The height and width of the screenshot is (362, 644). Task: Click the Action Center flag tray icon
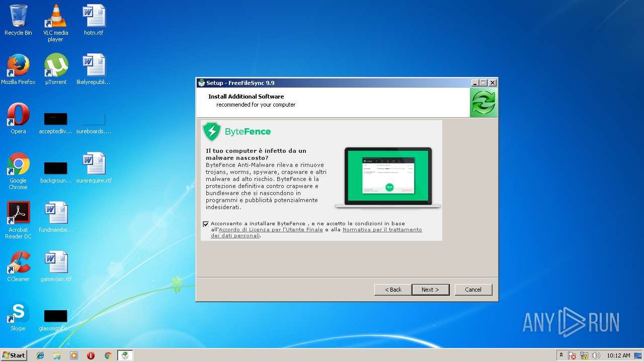(572, 355)
